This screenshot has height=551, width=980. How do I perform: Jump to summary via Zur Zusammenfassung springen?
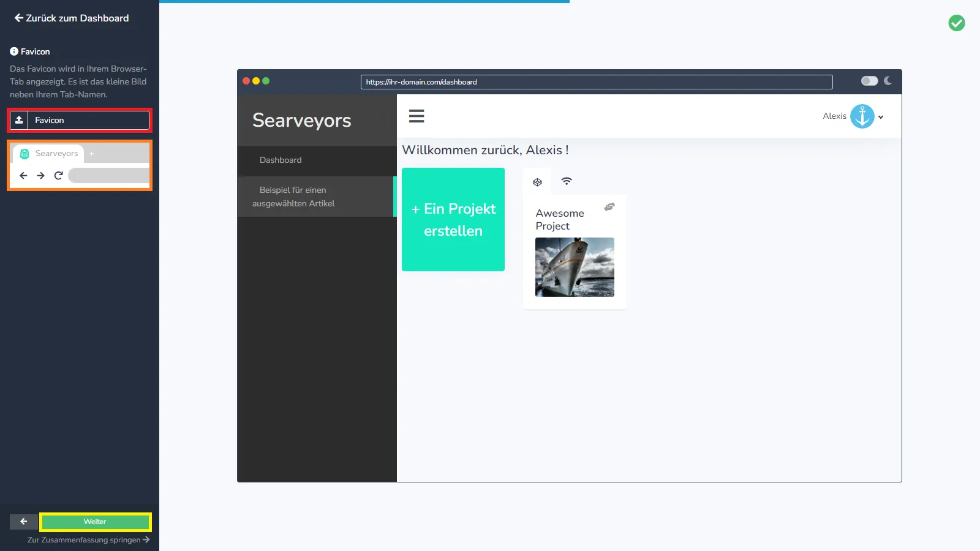click(x=89, y=540)
